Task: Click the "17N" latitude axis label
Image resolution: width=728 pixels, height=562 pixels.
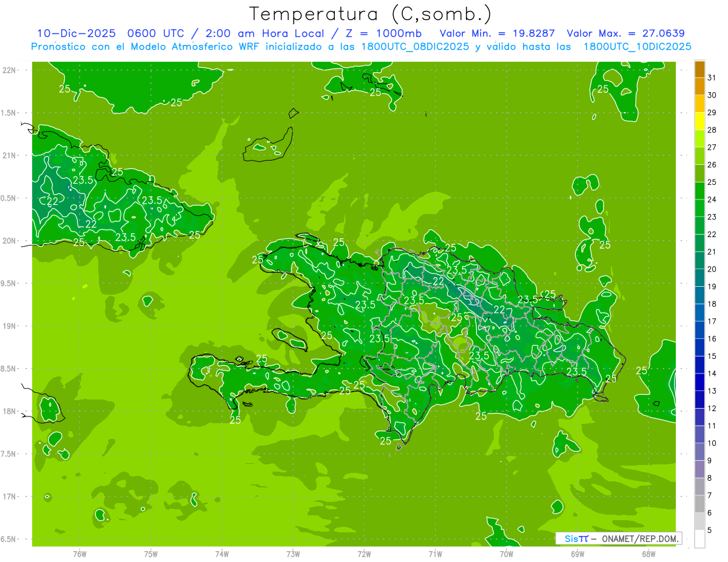Action: click(x=9, y=497)
